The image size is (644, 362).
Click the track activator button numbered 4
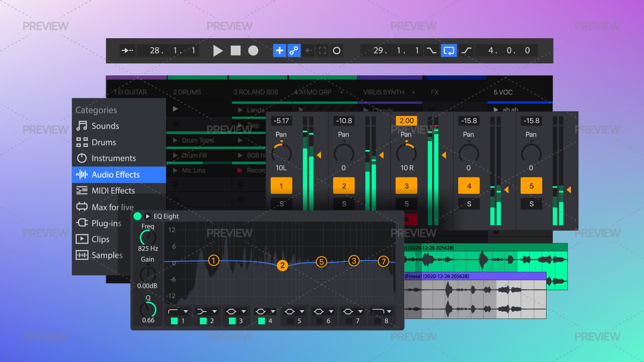point(469,185)
